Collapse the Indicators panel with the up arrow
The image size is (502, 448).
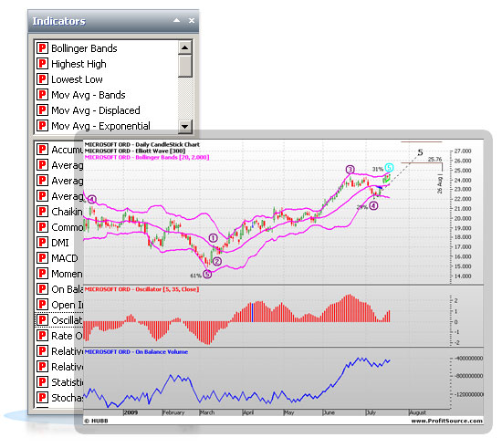pos(176,20)
